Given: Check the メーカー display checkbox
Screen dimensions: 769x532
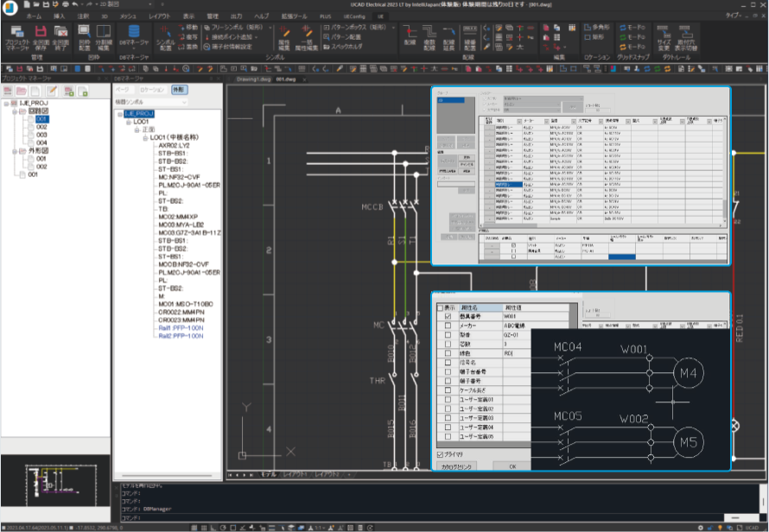Looking at the screenshot, I should click(448, 326).
